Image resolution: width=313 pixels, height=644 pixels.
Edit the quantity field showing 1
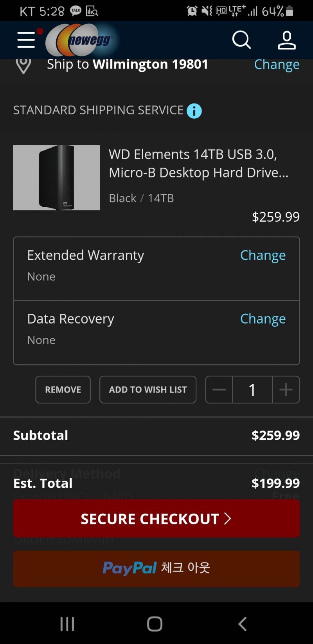click(x=252, y=389)
